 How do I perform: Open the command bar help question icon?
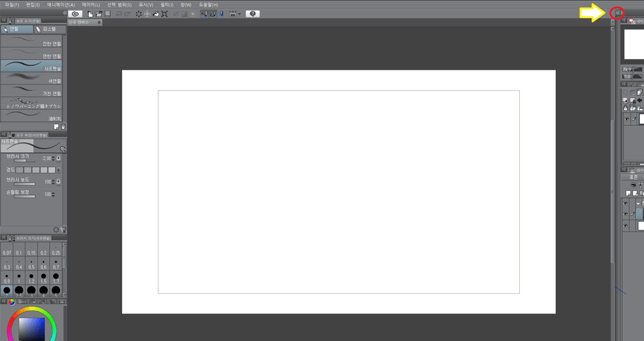point(253,14)
